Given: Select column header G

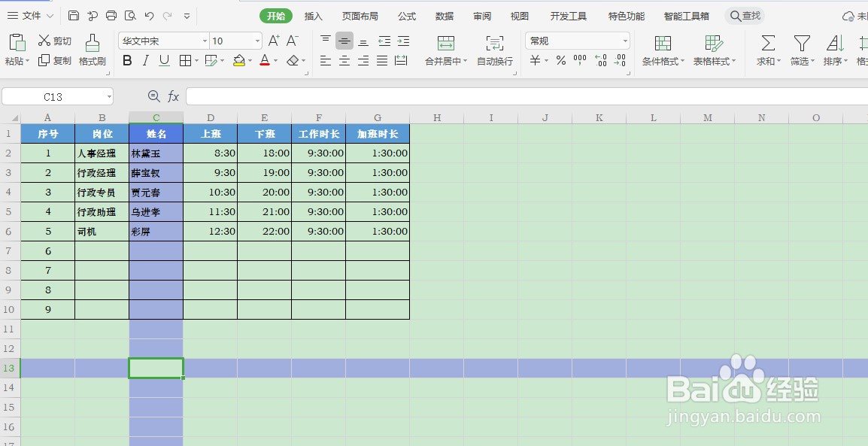Looking at the screenshot, I should coord(378,118).
